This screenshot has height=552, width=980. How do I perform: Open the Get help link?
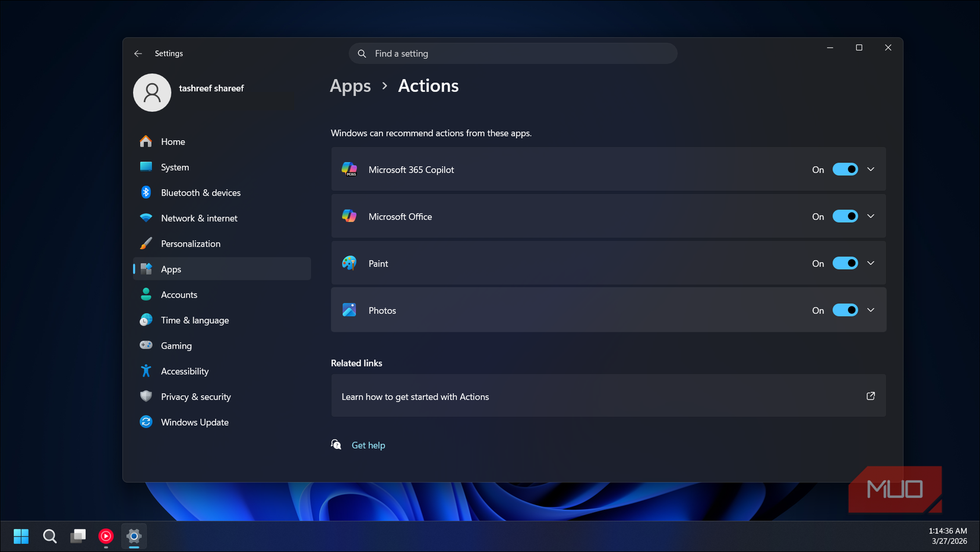(368, 444)
